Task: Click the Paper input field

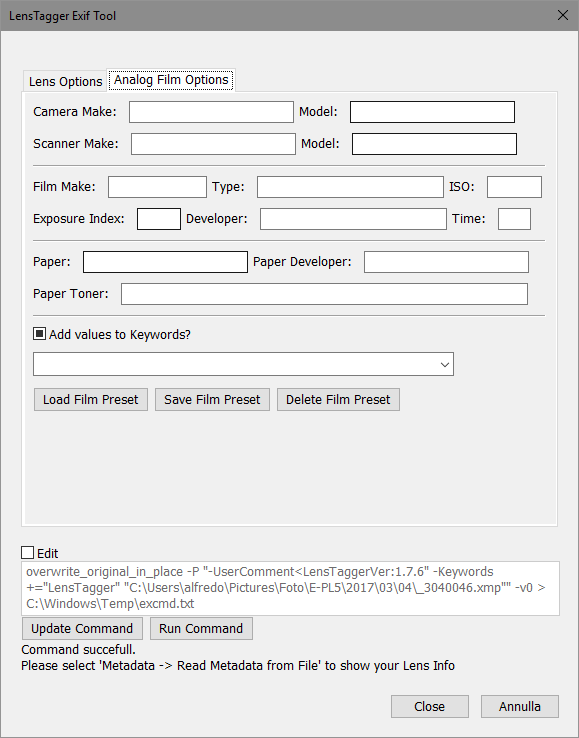Action: (165, 262)
